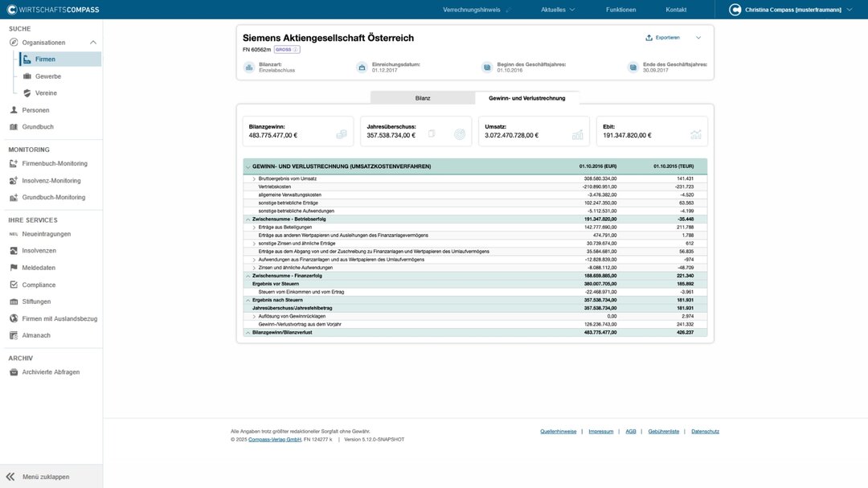
Task: Click the Gewerbe briefcase icon
Action: coord(27,76)
